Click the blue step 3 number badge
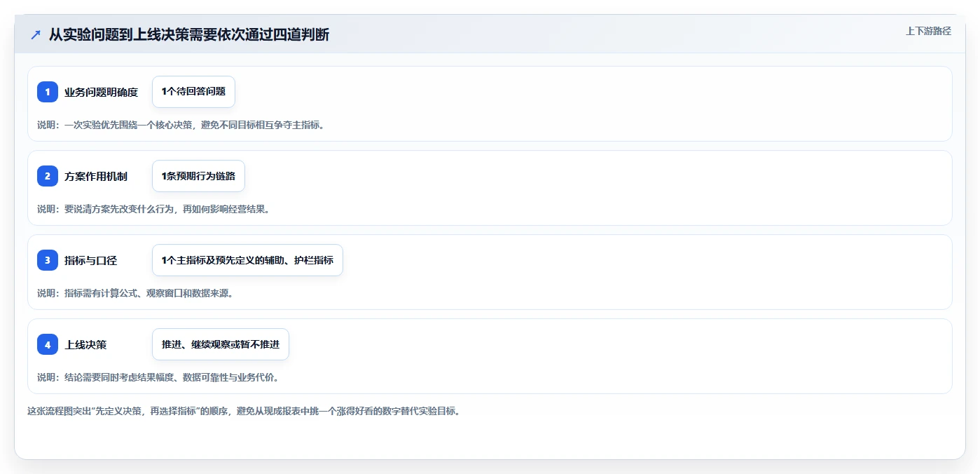This screenshot has width=980, height=474. coord(48,260)
